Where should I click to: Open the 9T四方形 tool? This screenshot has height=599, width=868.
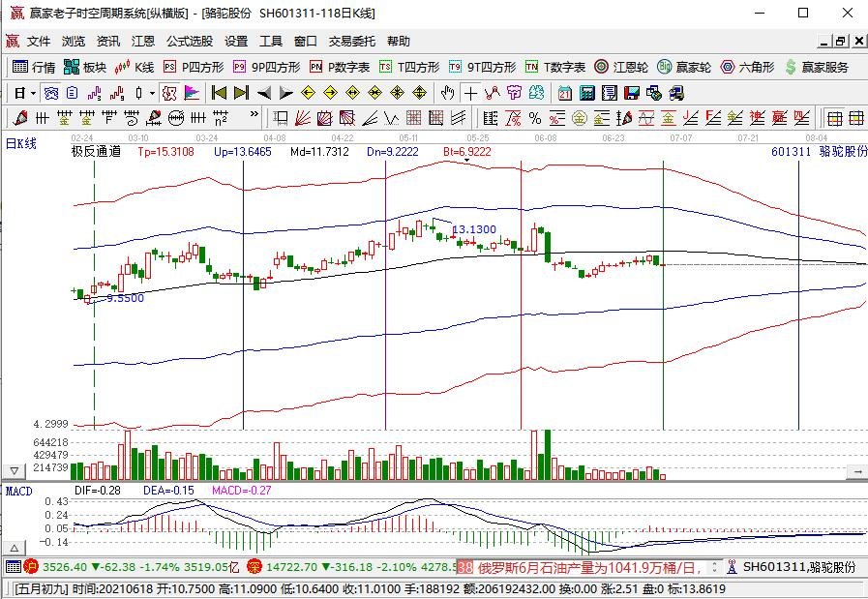(x=482, y=67)
